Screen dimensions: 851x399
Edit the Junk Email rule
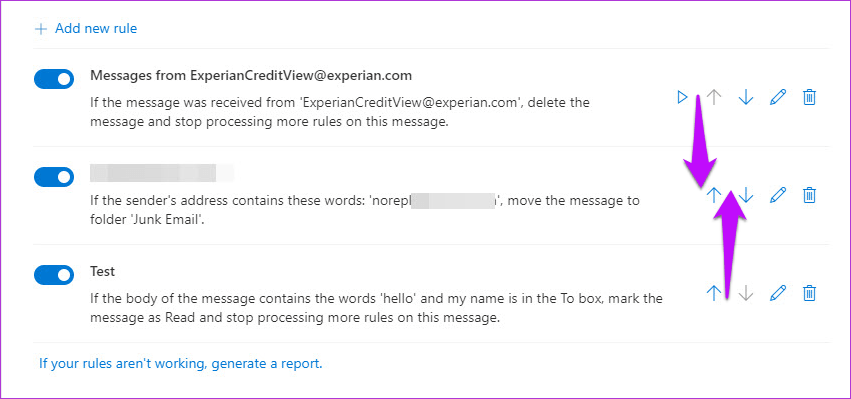pyautogui.click(x=778, y=195)
